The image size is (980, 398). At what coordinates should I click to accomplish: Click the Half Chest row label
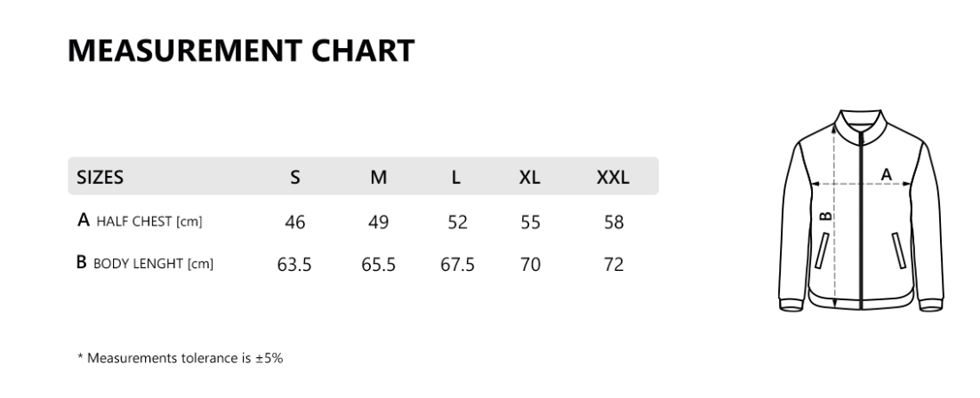coord(141,221)
